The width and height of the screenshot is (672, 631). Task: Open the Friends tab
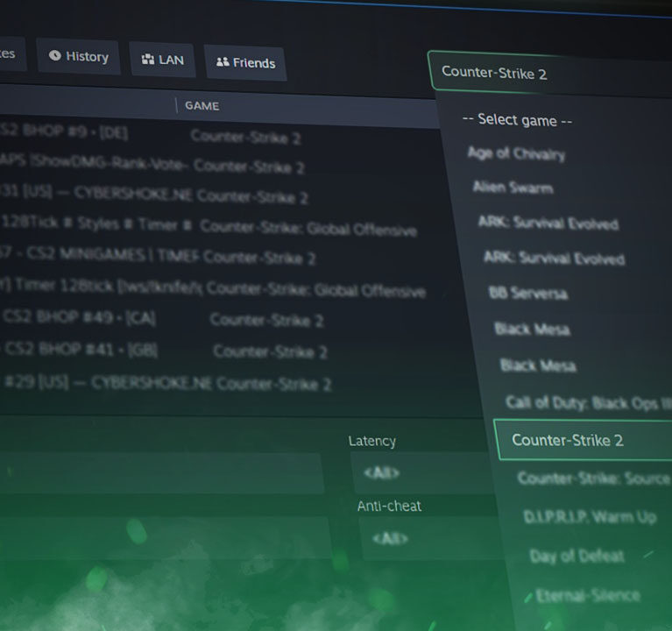(x=245, y=63)
